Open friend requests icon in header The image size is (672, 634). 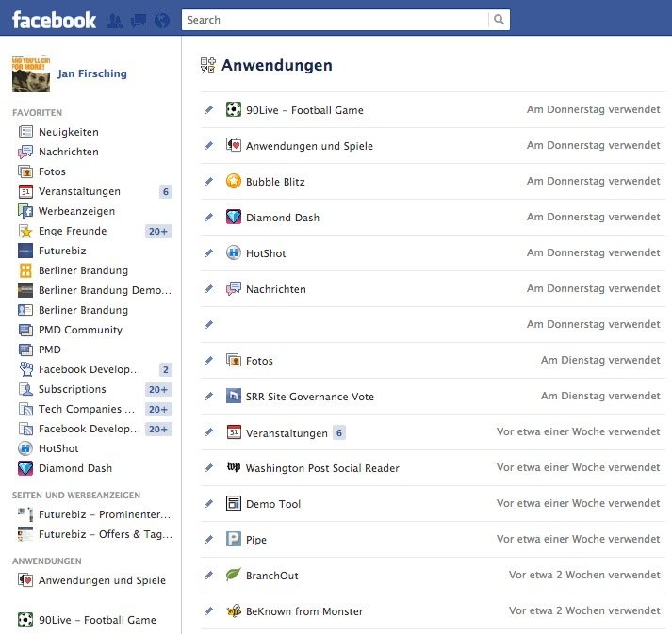pyautogui.click(x=114, y=21)
